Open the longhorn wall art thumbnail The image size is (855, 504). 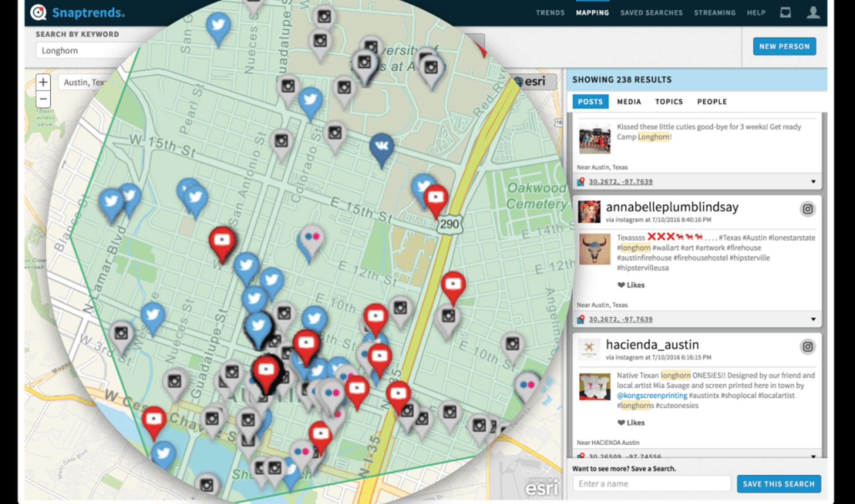click(594, 249)
